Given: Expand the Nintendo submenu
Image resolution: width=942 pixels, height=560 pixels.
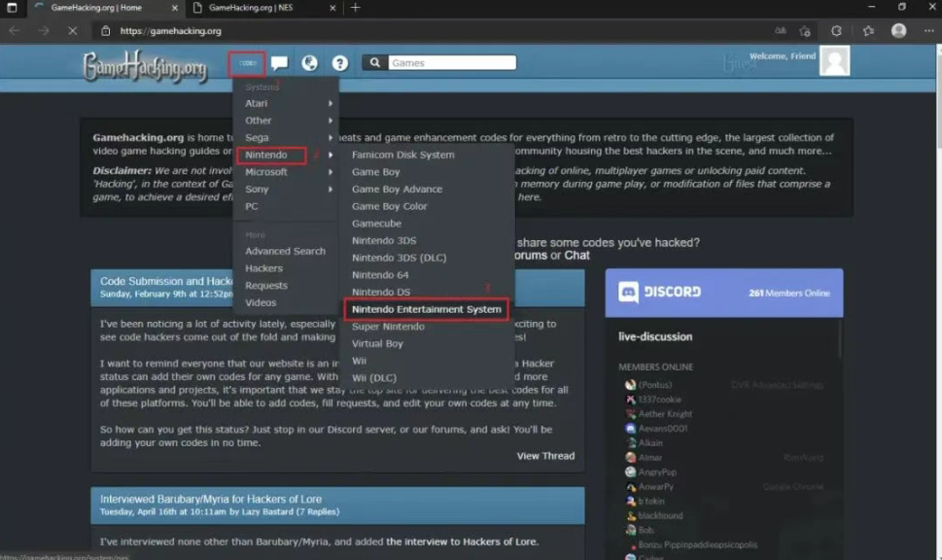Looking at the screenshot, I should 288,155.
